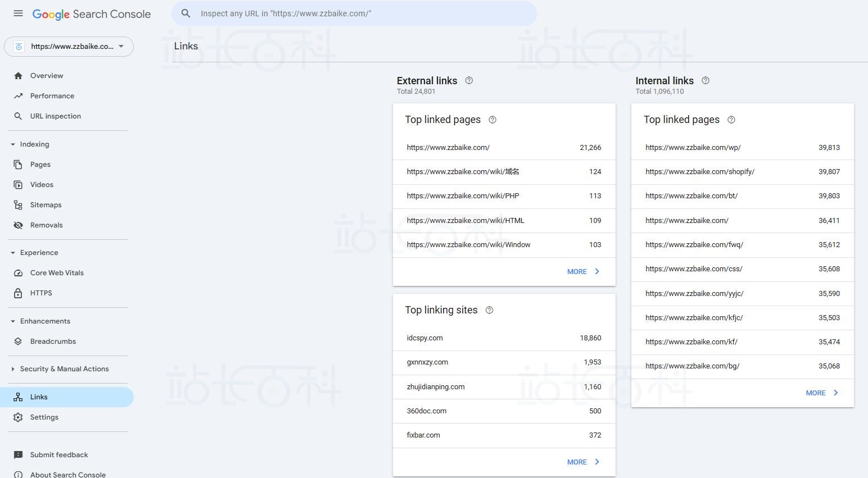Viewport: 868px width, 478px height.
Task: Click the search magnifier icon
Action: click(186, 13)
